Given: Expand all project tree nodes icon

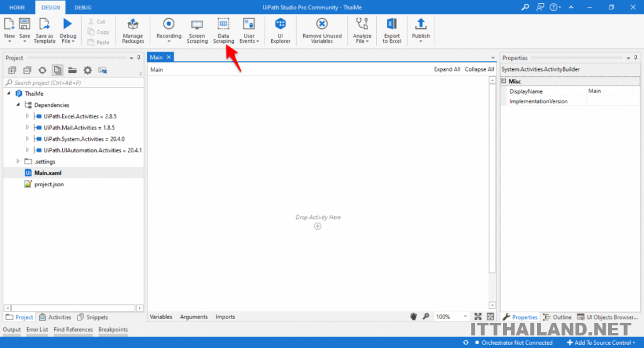Looking at the screenshot, I should (x=12, y=70).
